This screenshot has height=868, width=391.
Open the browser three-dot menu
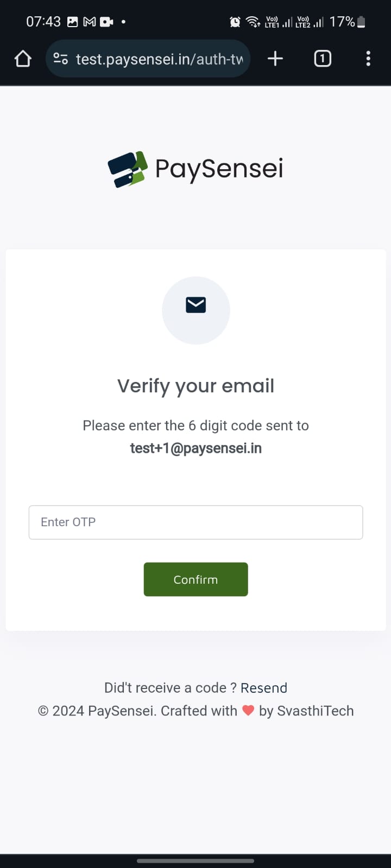coord(368,59)
